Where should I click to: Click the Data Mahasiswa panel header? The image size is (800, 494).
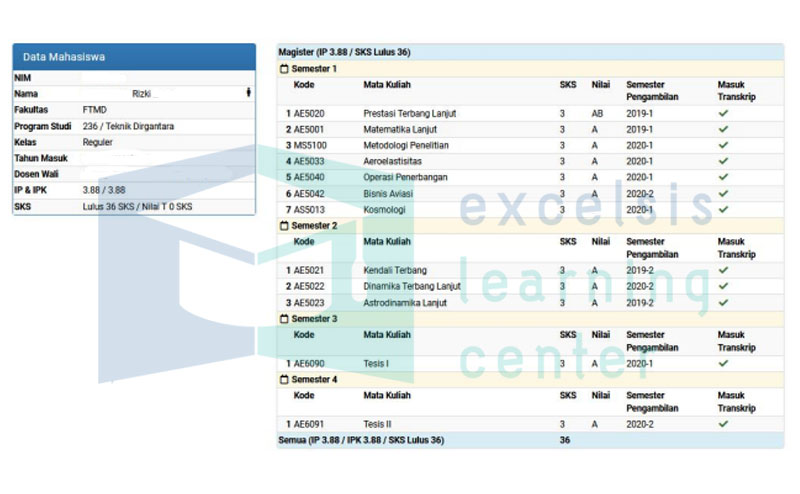134,57
